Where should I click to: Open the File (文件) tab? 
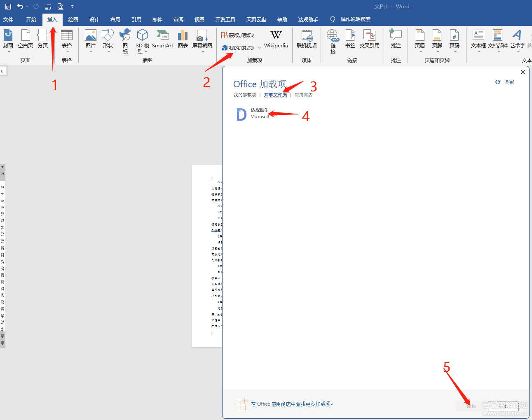8,20
